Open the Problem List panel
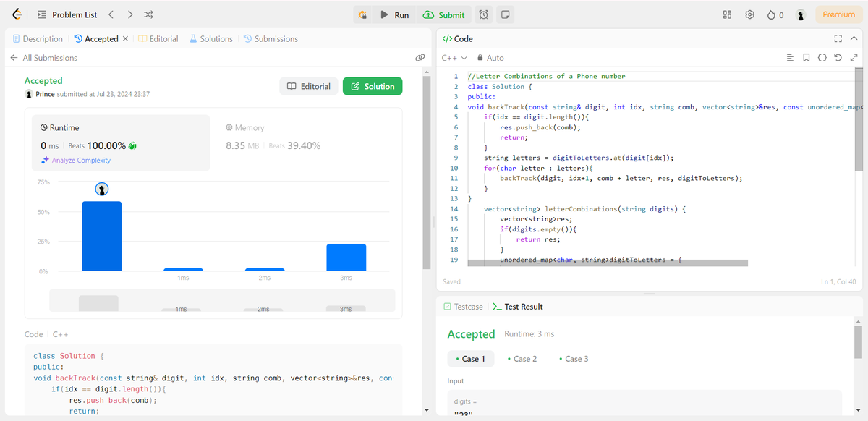868x421 pixels. [67, 14]
